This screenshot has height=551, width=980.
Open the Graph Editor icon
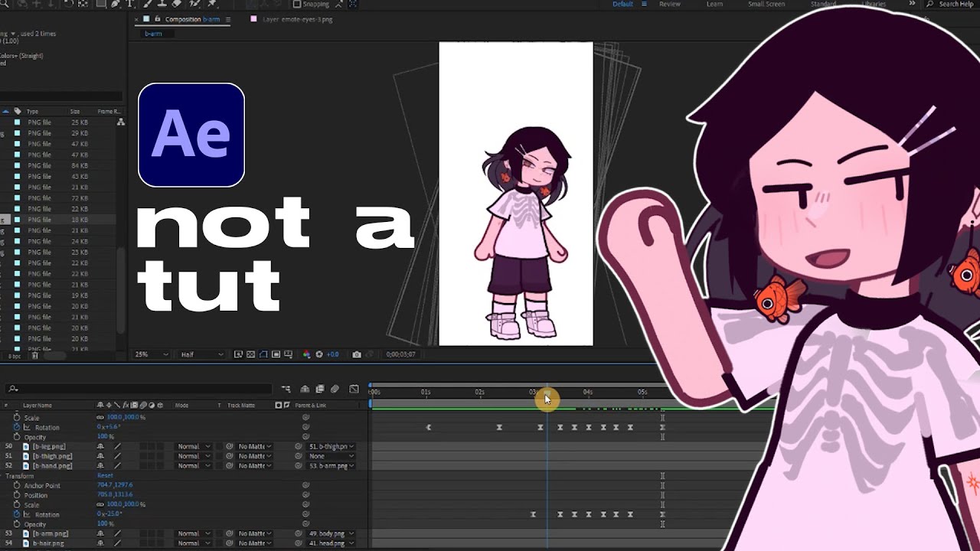click(x=354, y=389)
